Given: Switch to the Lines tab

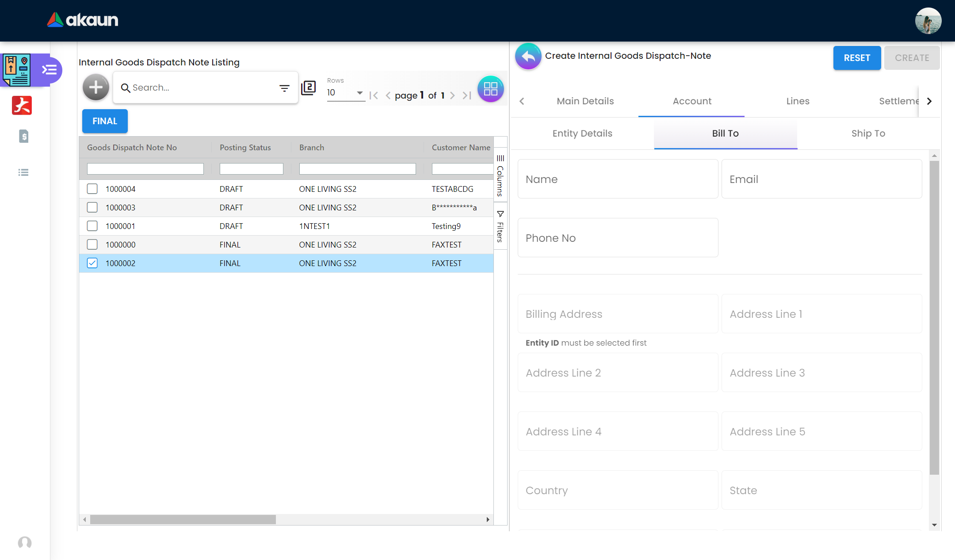Looking at the screenshot, I should click(798, 101).
